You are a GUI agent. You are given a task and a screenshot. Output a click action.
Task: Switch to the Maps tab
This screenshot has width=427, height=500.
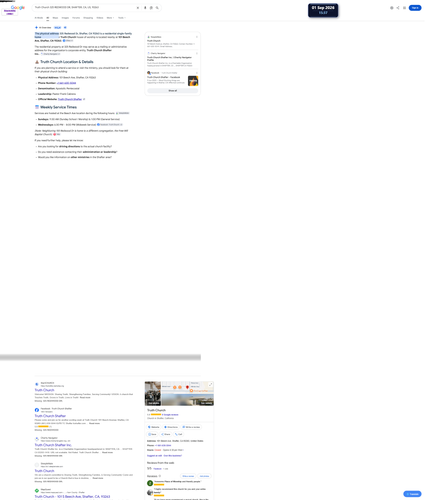coord(55,18)
